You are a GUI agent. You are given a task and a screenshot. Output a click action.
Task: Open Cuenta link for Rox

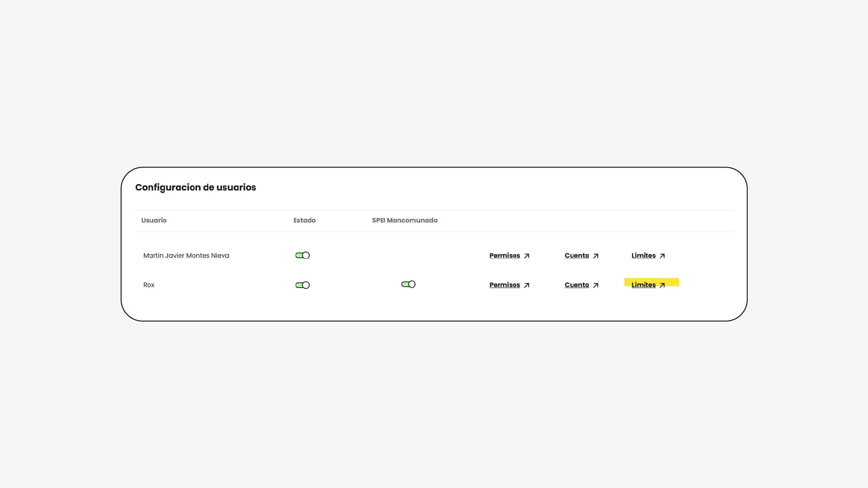tap(577, 285)
